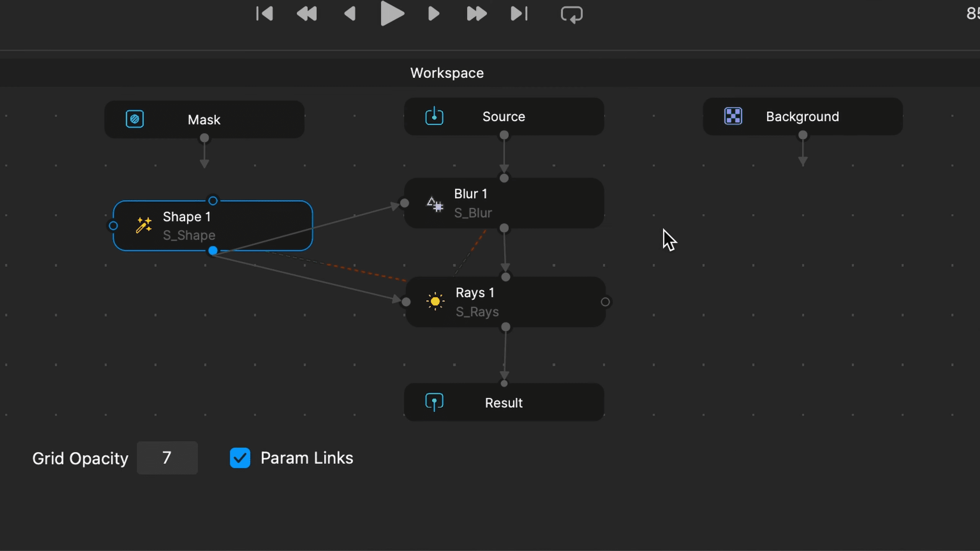Jump to the first frame
The image size is (980, 551).
265,14
